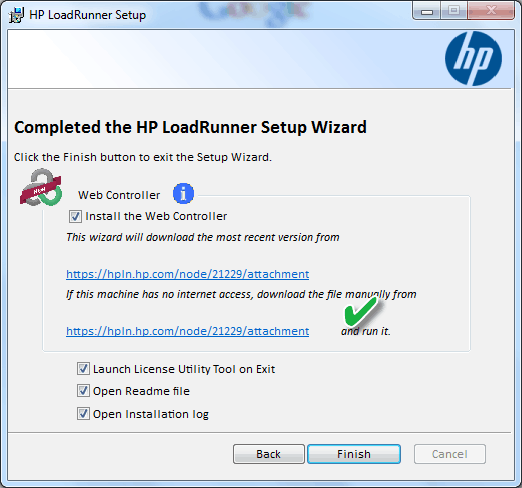Click the setup installer icon in title bar
This screenshot has width=522, height=488.
click(16, 15)
